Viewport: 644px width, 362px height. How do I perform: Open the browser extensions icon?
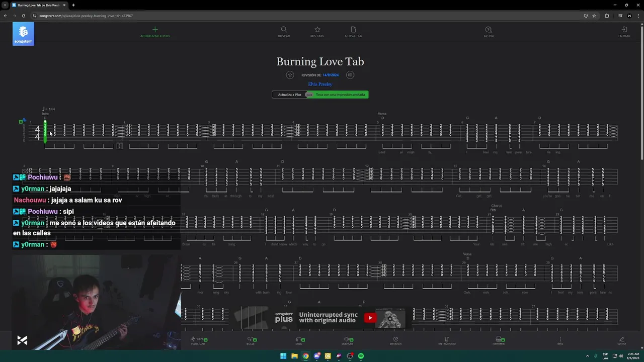coord(607,16)
